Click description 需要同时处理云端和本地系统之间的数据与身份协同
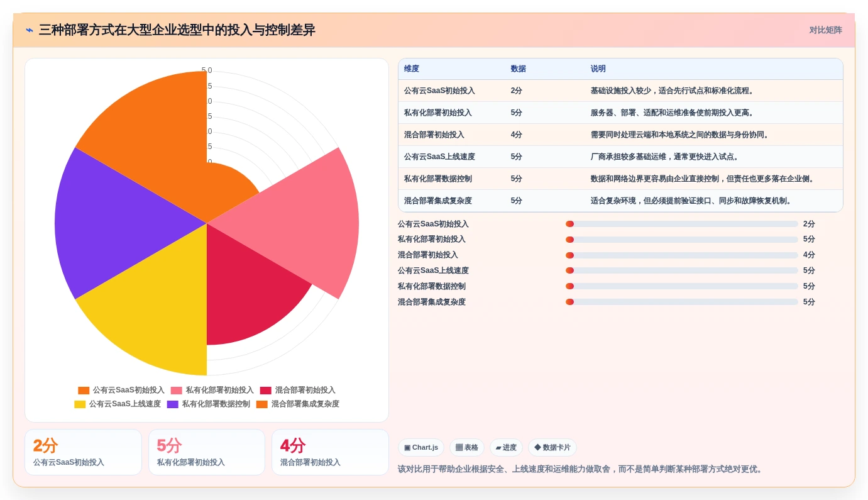Viewport: 868px width, 500px height. [x=679, y=135]
